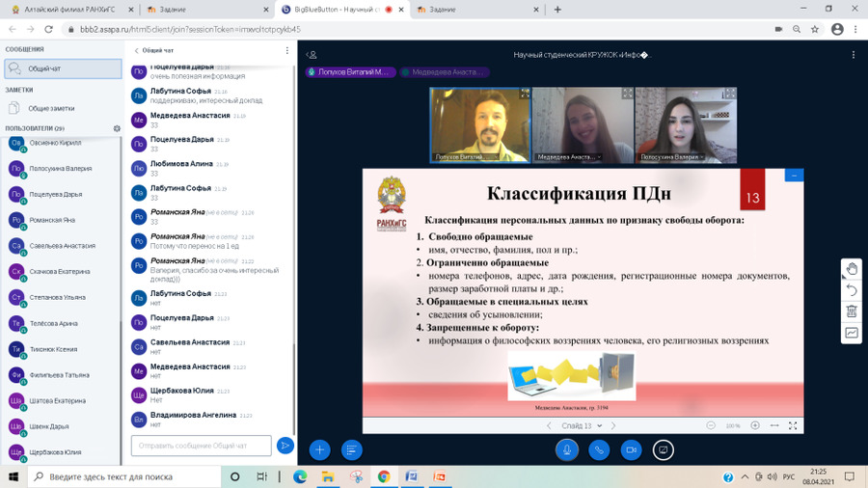This screenshot has width=868, height=488.
Task: Select the hand pan tool
Action: pos(852,269)
